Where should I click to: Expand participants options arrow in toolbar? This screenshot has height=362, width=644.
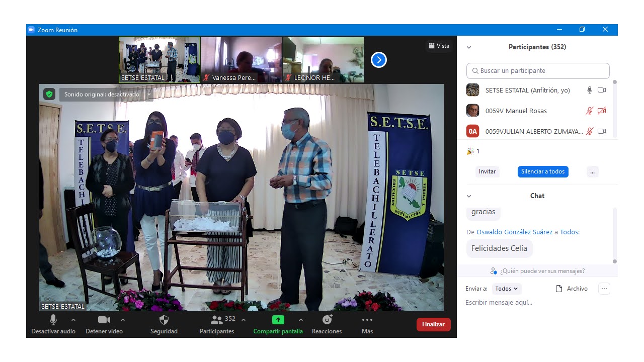(x=244, y=320)
